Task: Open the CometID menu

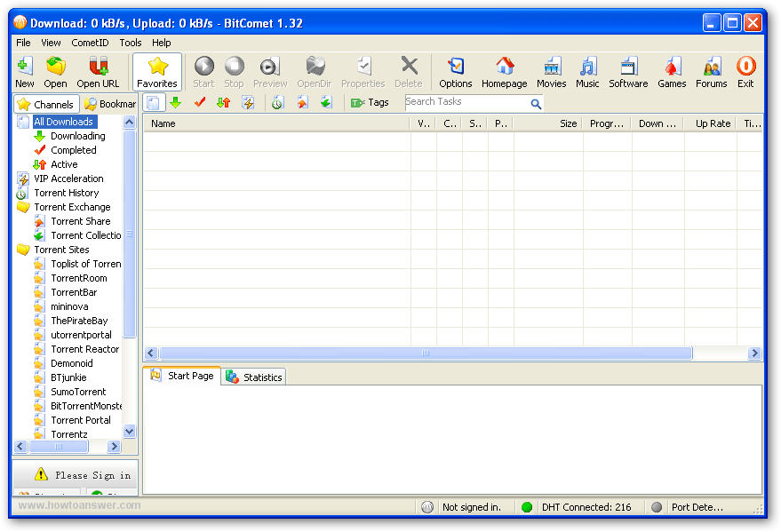Action: point(90,43)
